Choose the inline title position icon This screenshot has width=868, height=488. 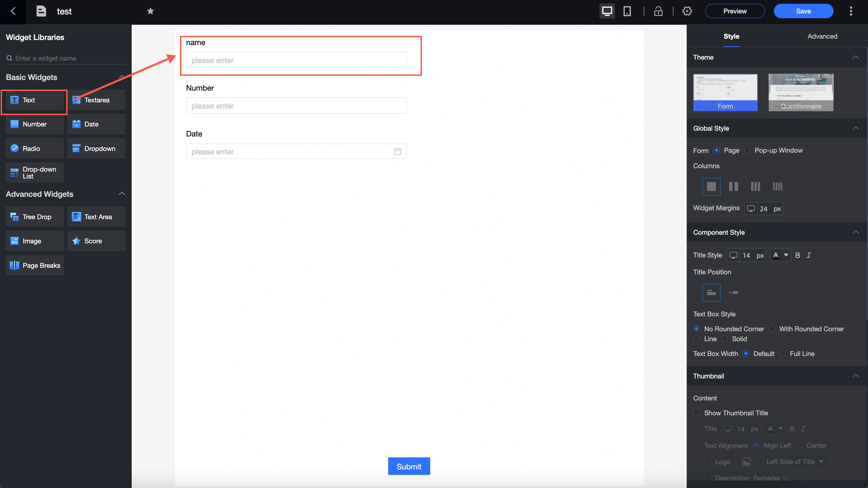tap(733, 293)
